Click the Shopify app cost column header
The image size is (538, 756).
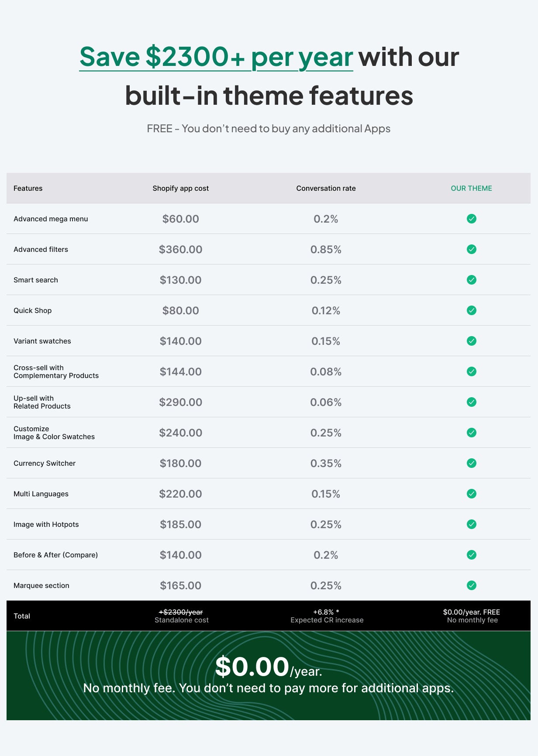(x=180, y=188)
